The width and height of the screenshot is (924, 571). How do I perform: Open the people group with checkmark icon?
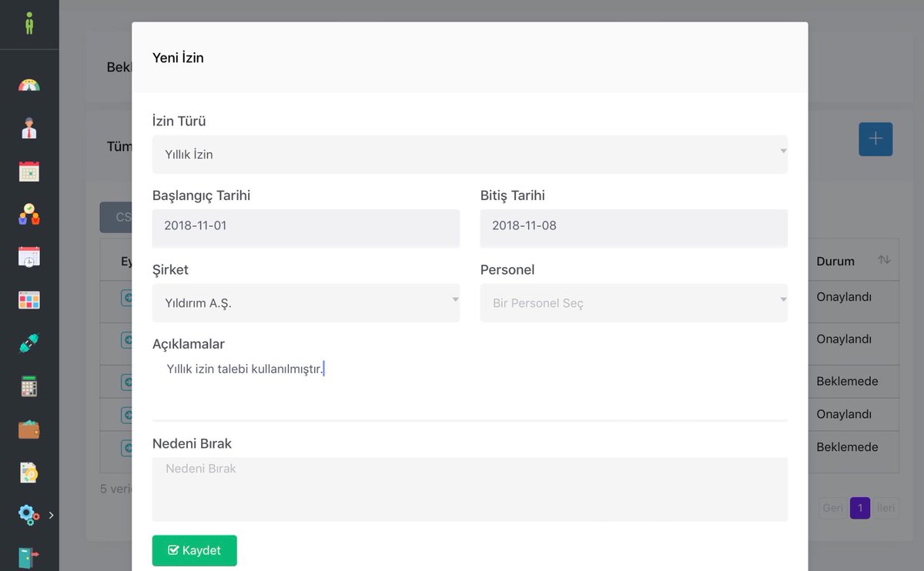click(x=29, y=214)
